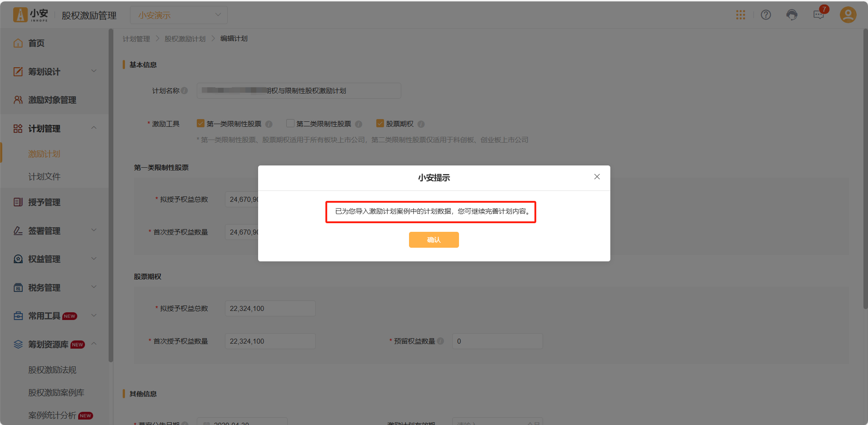Open the messages icon with badge 7

pos(819,15)
